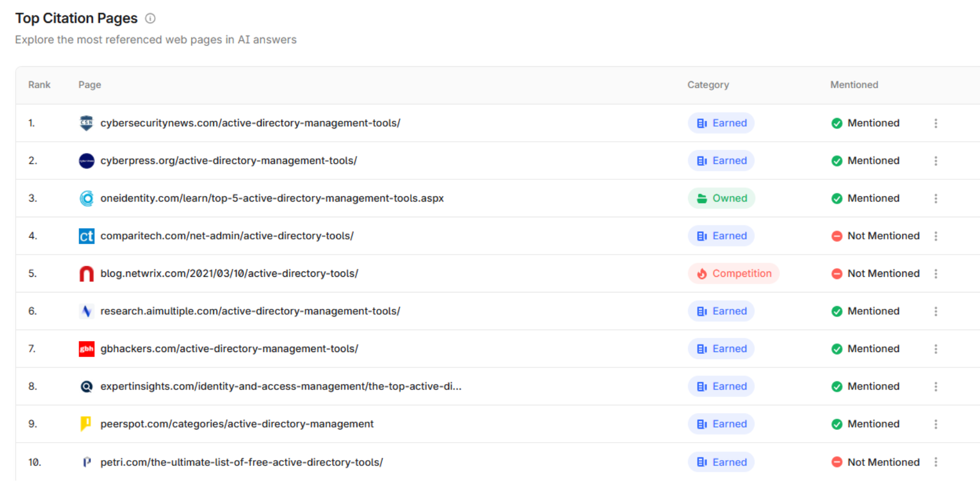The image size is (980, 501).
Task: Click the comparitech ct favicon
Action: 86,236
